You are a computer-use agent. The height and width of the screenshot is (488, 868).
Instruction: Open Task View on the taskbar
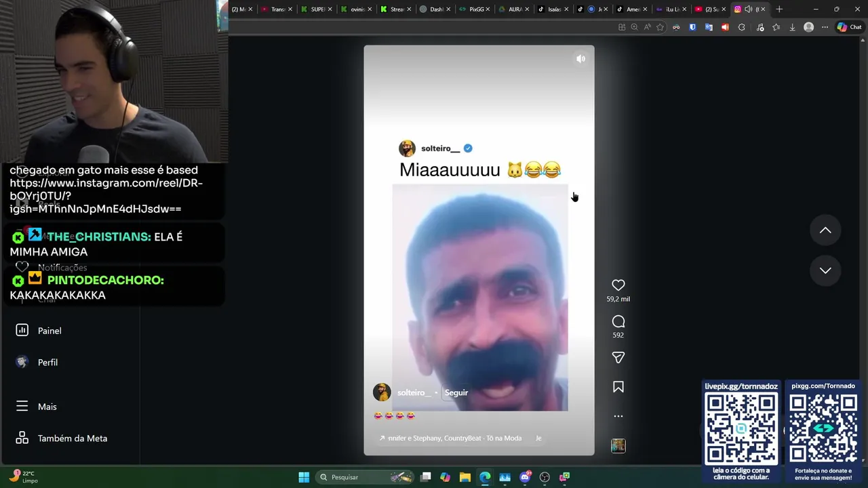pyautogui.click(x=425, y=477)
